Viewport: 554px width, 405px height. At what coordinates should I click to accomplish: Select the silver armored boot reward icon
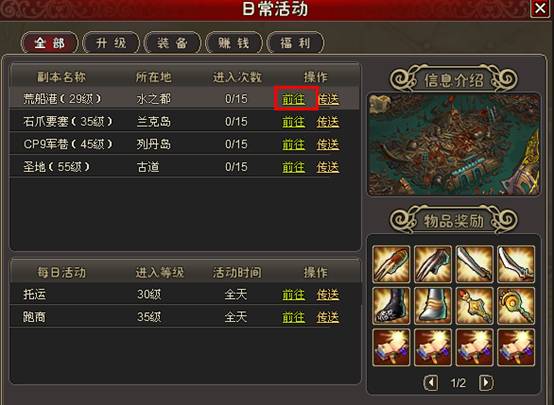433,306
